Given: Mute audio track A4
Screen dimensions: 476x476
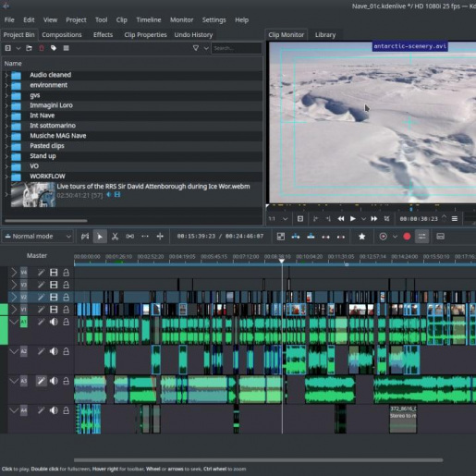Looking at the screenshot, I should click(54, 410).
